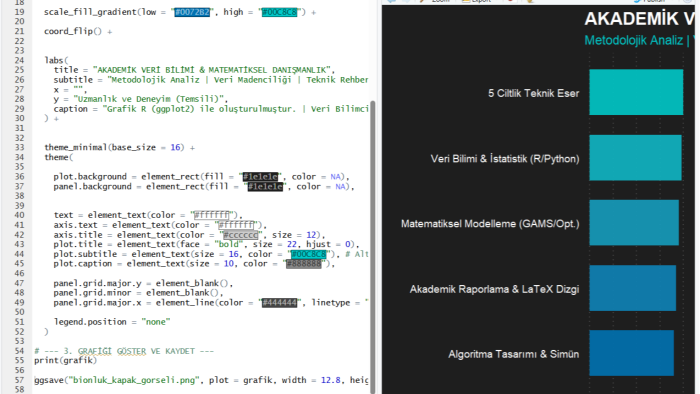The image size is (700, 394).
Task: Click the subtitle string starting "Metodolojik Analiz"
Action: [x=238, y=80]
